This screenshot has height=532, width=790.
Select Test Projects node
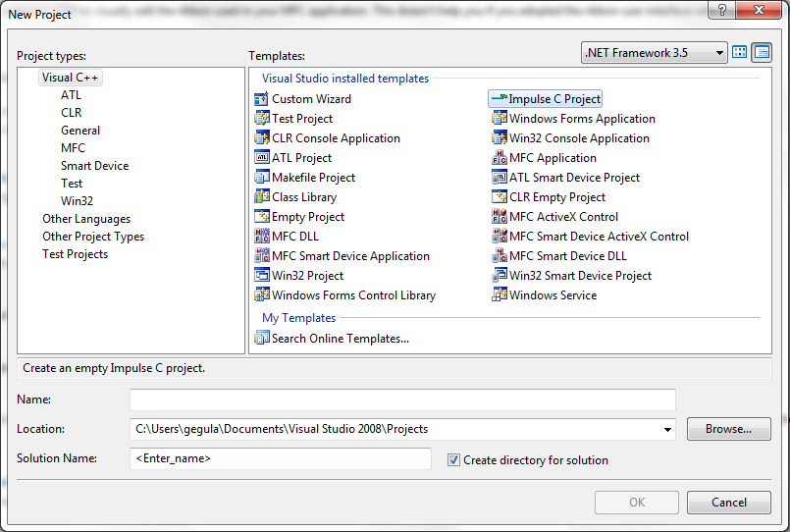[x=75, y=254]
